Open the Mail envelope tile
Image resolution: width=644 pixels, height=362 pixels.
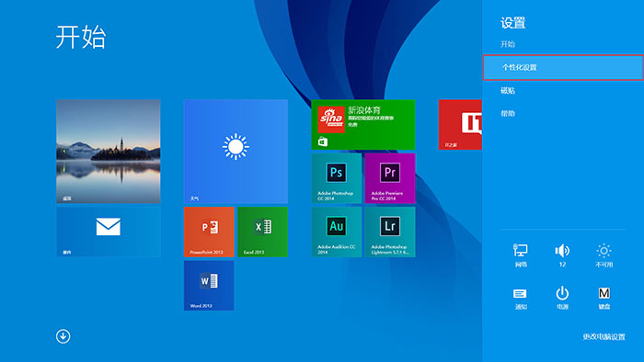[x=109, y=232]
